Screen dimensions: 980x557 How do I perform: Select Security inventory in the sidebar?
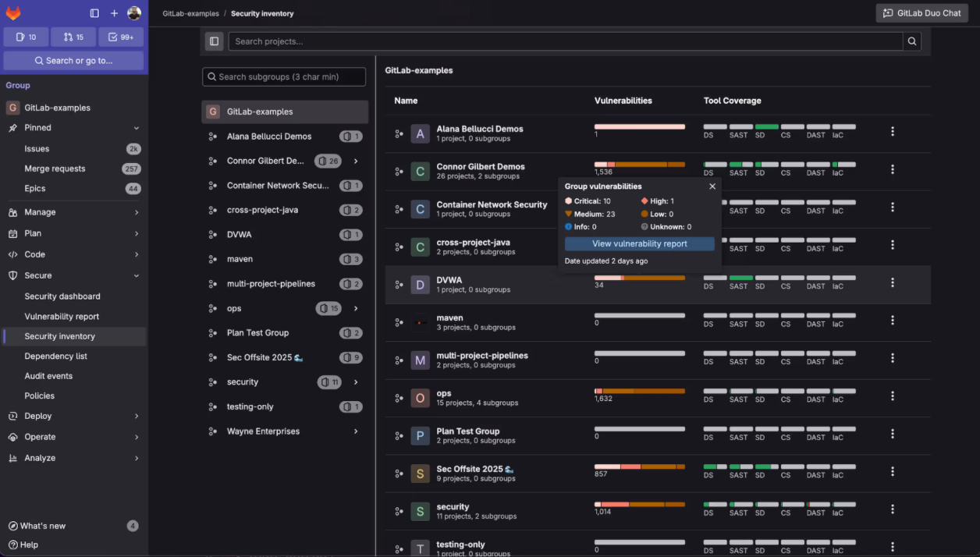click(x=75, y=336)
